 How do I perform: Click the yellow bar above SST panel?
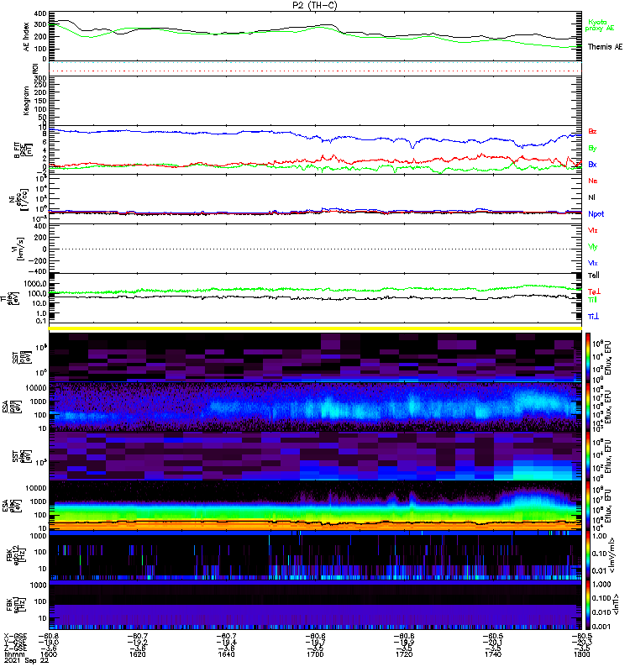[316, 328]
